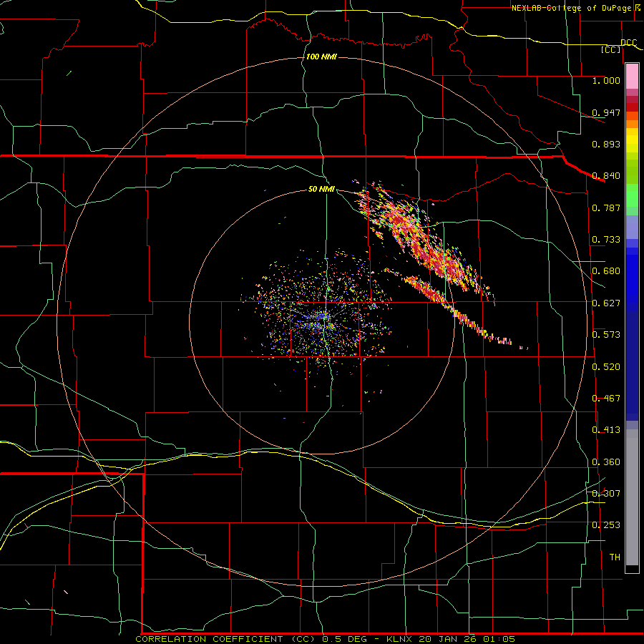Viewport: 644px width, 644px height.
Task: Click the 01:05 timestamp
Action: pyautogui.click(x=500, y=639)
